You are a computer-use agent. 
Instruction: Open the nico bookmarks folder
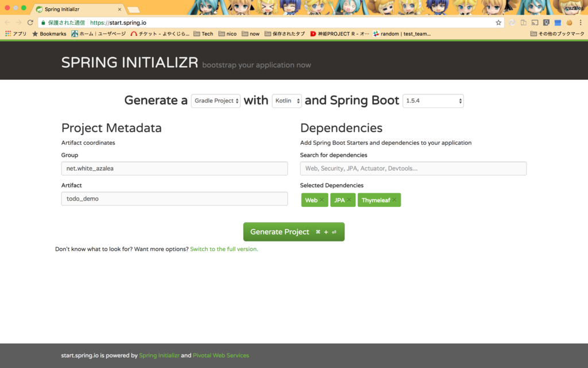(227, 34)
